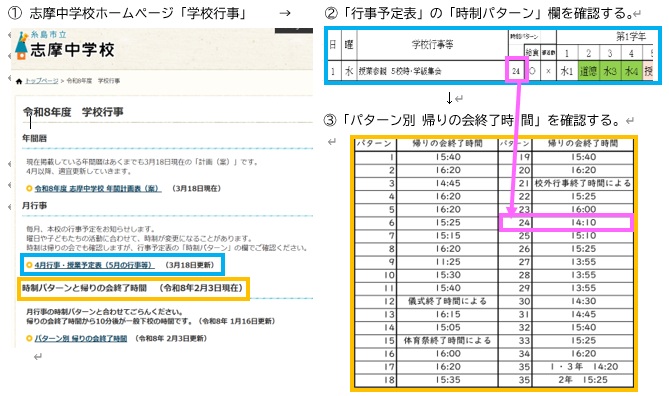Click 11:25 end time for pattern 9

[448, 262]
